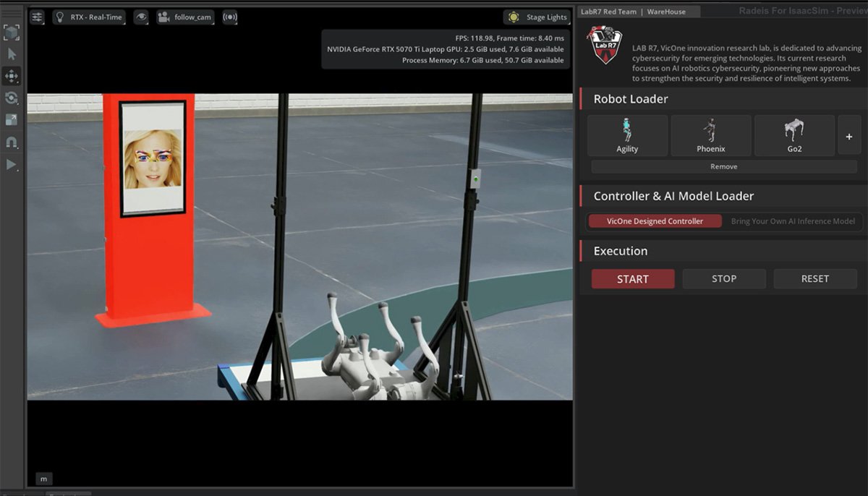Viewport: 868px width, 496px height.
Task: Click the face poster on red kiosk
Action: [153, 158]
